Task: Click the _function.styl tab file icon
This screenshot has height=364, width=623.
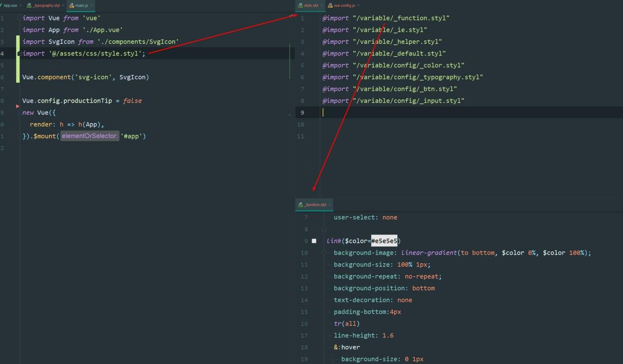Action: pos(300,205)
